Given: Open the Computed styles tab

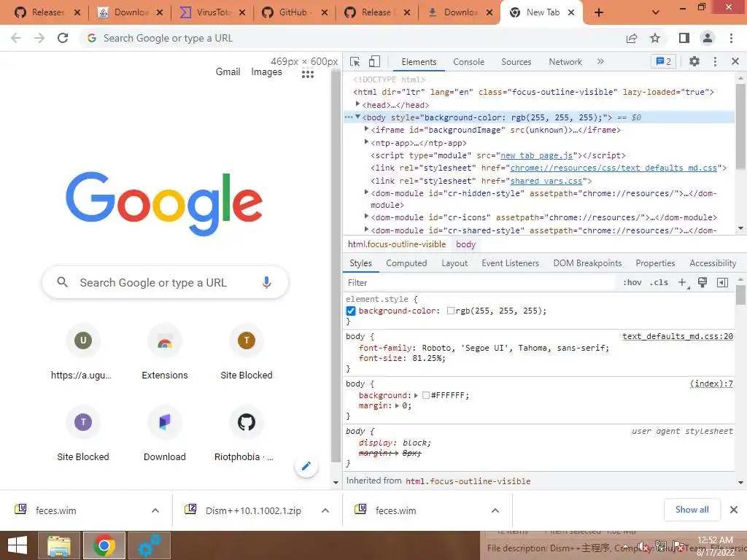Looking at the screenshot, I should (x=406, y=263).
